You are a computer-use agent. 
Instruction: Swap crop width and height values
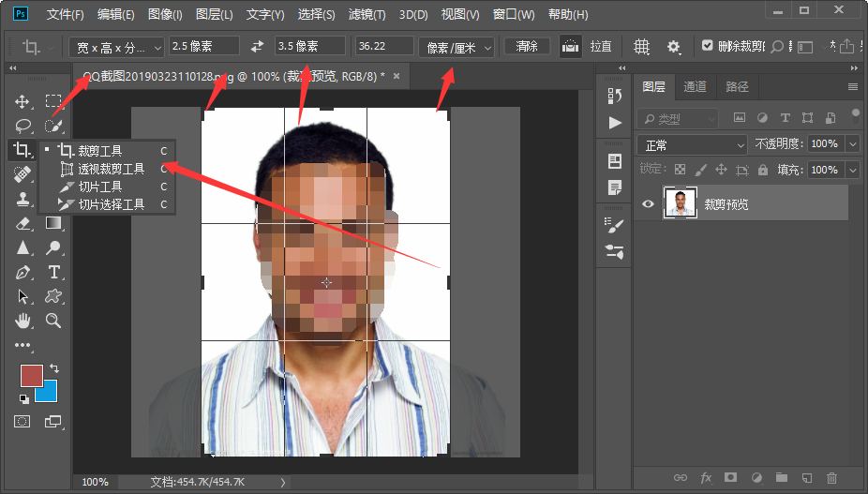tap(258, 47)
